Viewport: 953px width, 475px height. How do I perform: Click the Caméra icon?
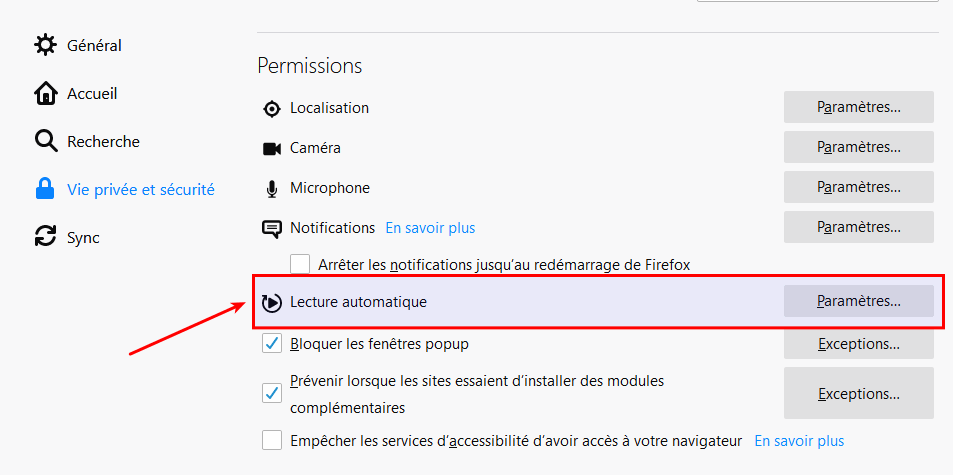click(271, 148)
